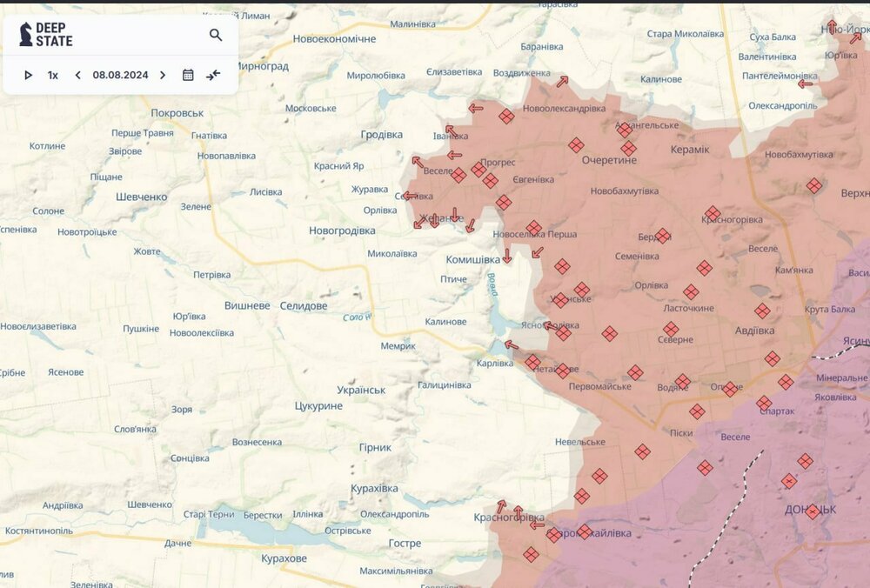Go to previous date with left chevron
Viewport: 870px width, 588px height.
(x=77, y=75)
